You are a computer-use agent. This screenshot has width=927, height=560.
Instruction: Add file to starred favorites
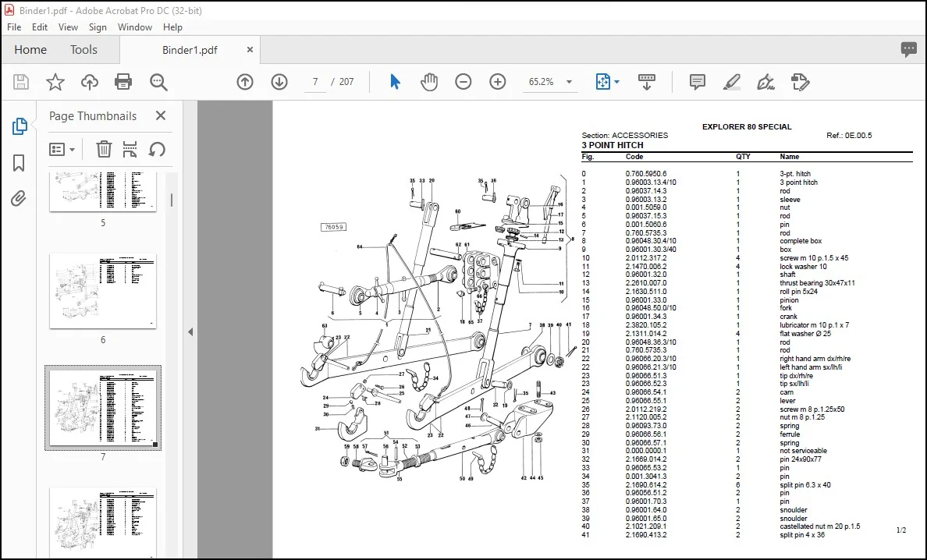tap(55, 82)
